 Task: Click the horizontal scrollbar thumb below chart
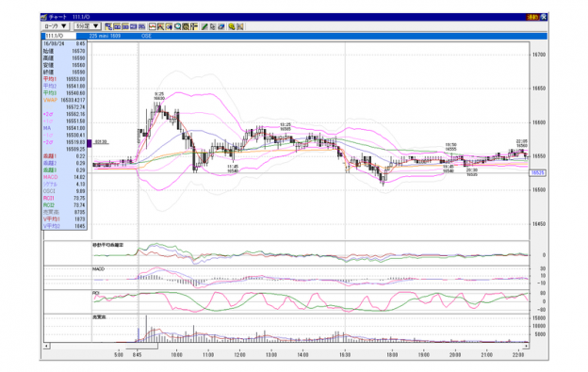(x=141, y=346)
